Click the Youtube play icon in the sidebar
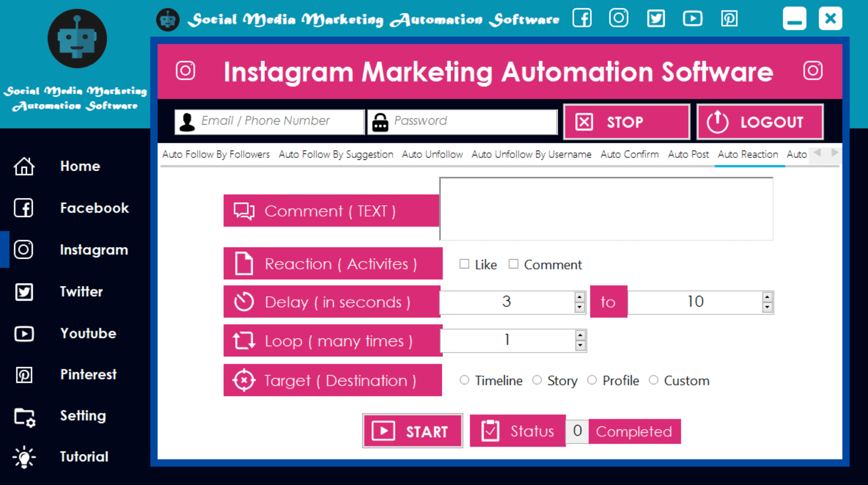 tap(24, 333)
